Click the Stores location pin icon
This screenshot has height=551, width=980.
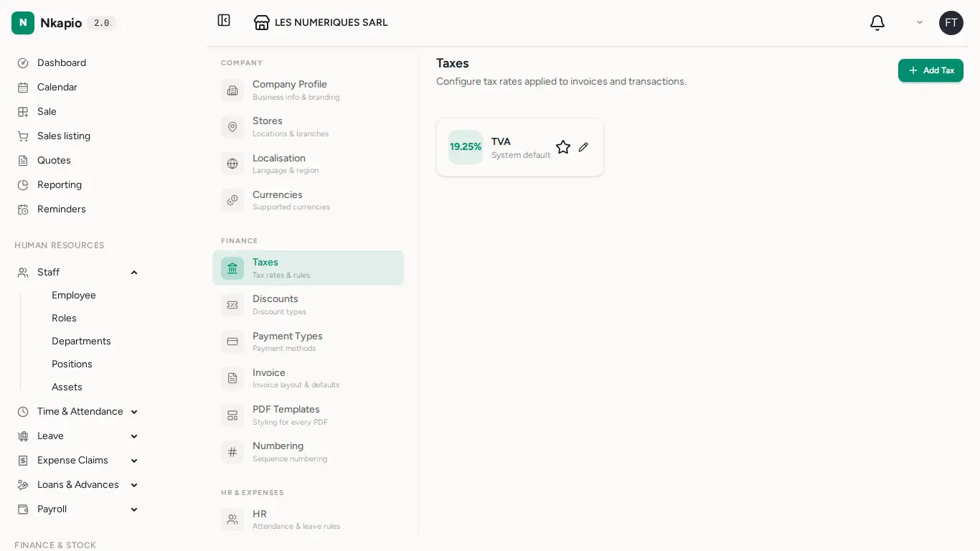click(232, 127)
